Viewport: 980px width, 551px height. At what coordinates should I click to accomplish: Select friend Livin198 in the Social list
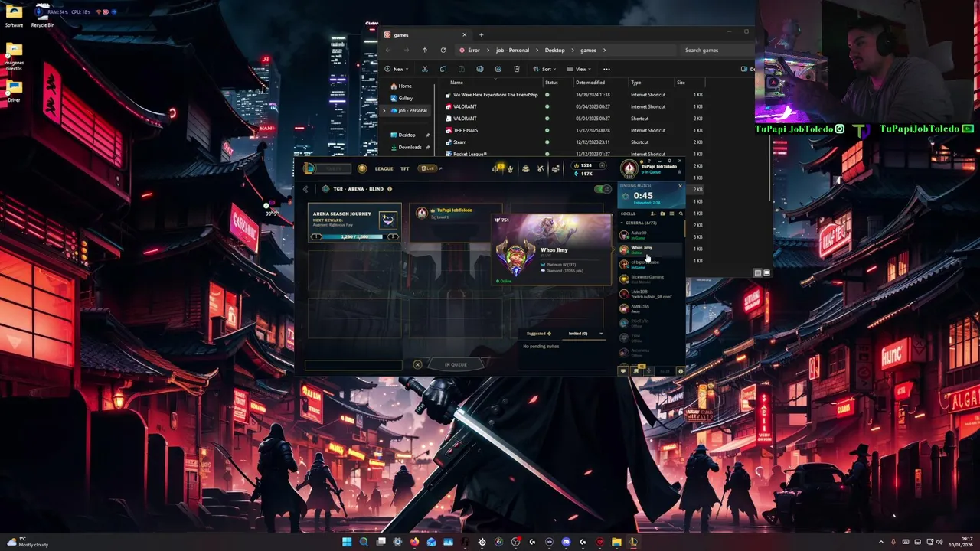tap(651, 293)
